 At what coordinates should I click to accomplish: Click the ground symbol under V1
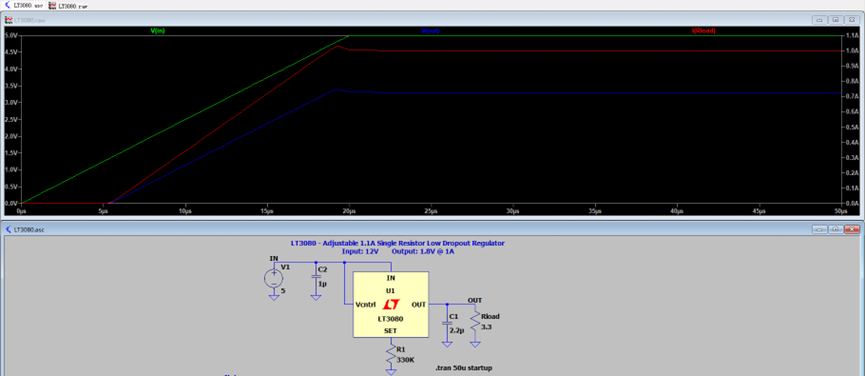(274, 297)
